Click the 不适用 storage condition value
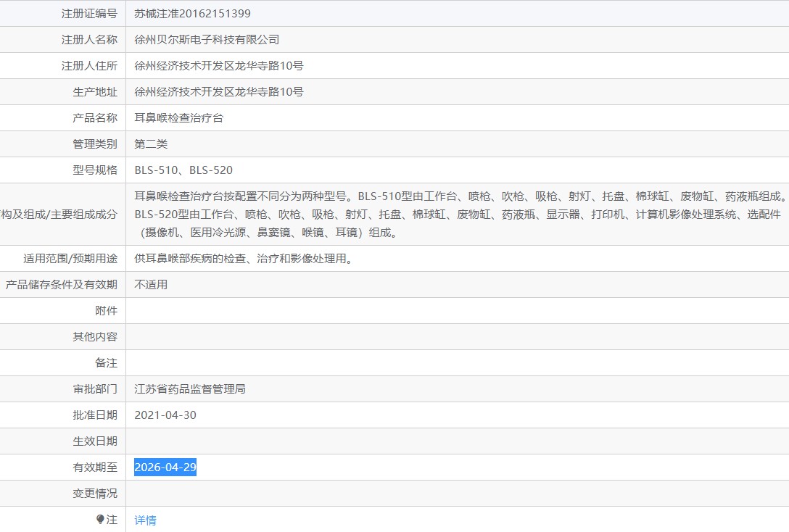Viewport: 789px width, 532px height. (151, 285)
